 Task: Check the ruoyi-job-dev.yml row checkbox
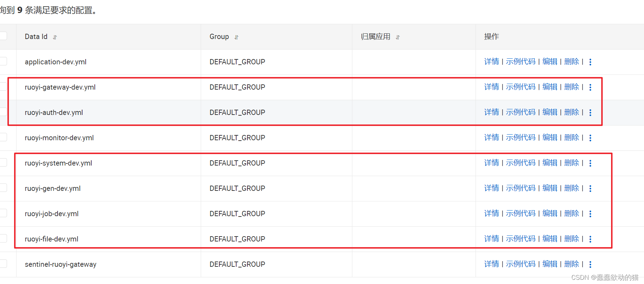[x=3, y=213]
